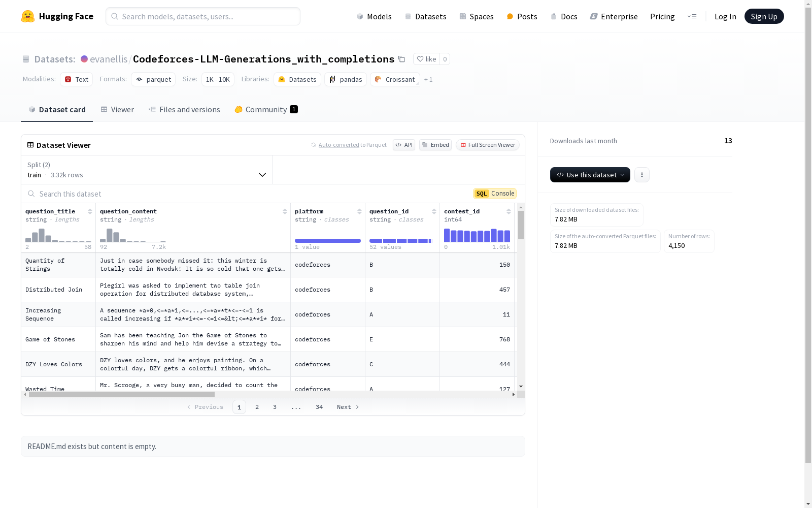Open the Embed button
This screenshot has width=812, height=508.
(435, 145)
